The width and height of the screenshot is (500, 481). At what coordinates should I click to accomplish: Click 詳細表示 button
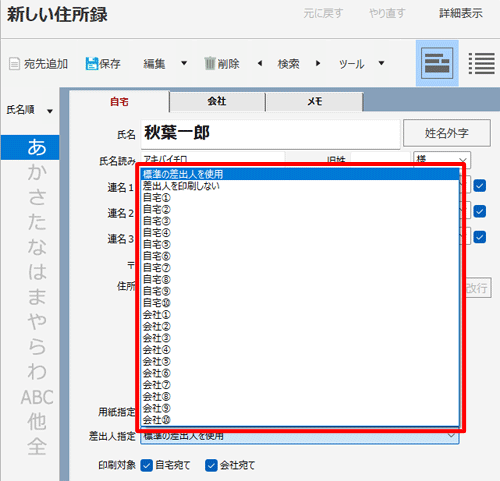coord(461,13)
